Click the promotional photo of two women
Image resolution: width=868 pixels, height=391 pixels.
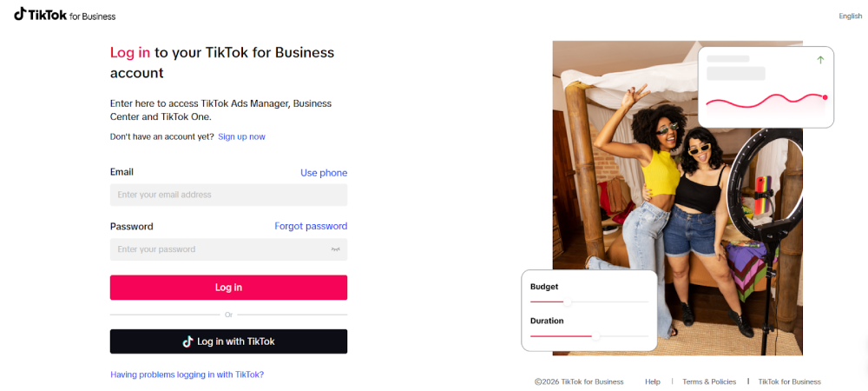pyautogui.click(x=660, y=200)
